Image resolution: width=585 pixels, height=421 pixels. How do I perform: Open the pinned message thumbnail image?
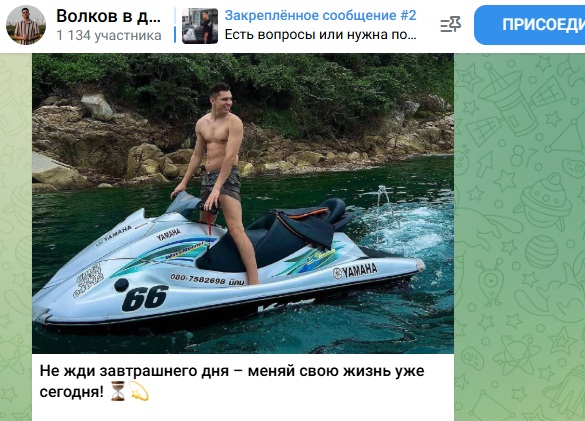point(200,26)
